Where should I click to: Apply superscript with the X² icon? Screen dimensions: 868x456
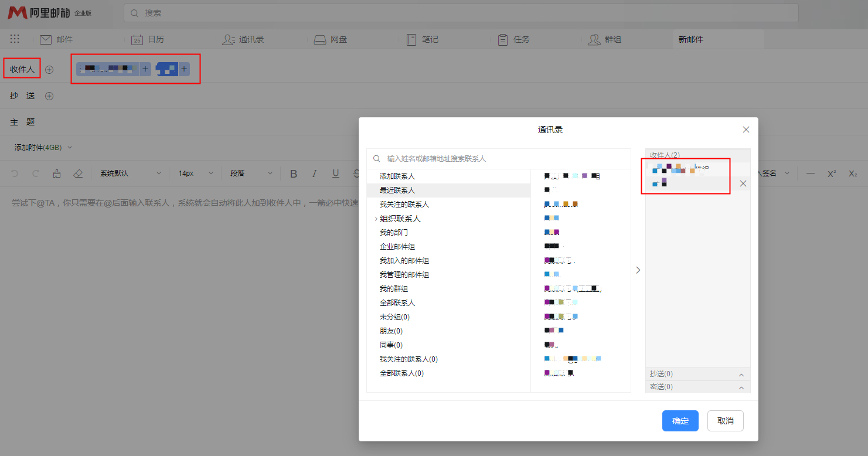point(831,173)
